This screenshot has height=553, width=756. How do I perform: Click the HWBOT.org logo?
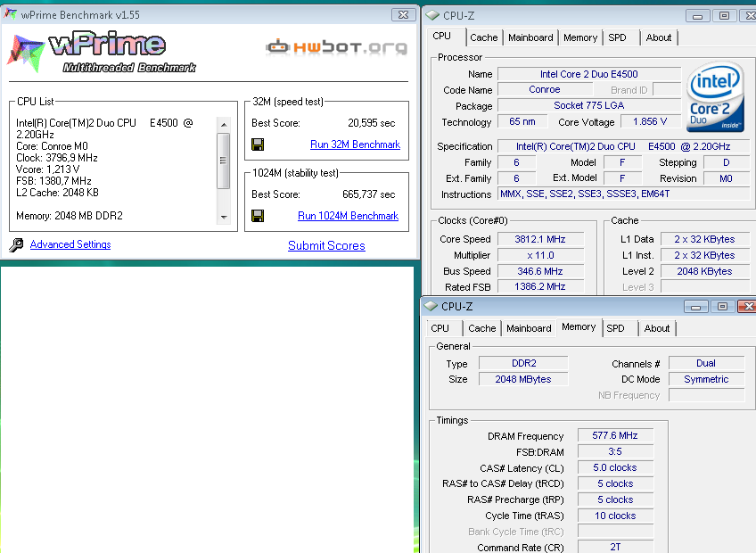tap(336, 47)
